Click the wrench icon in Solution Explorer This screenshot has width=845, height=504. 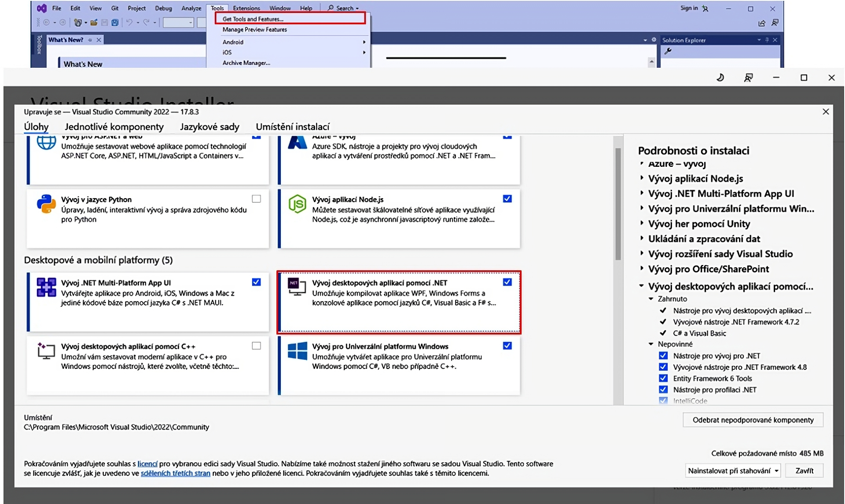pos(668,52)
